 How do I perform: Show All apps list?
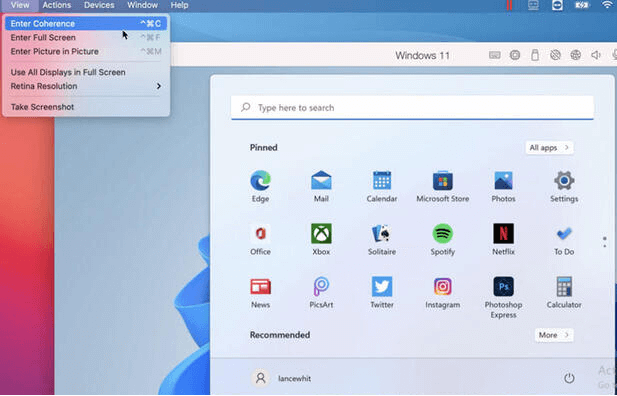point(549,148)
